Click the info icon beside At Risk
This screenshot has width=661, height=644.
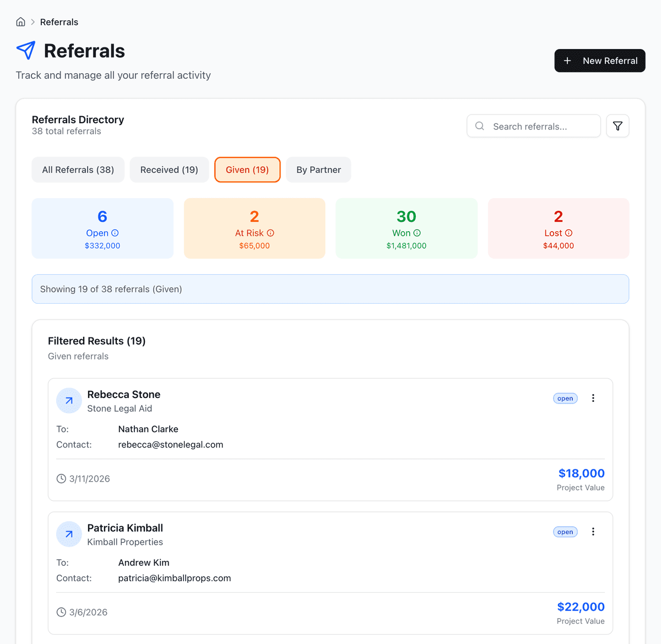pyautogui.click(x=270, y=233)
